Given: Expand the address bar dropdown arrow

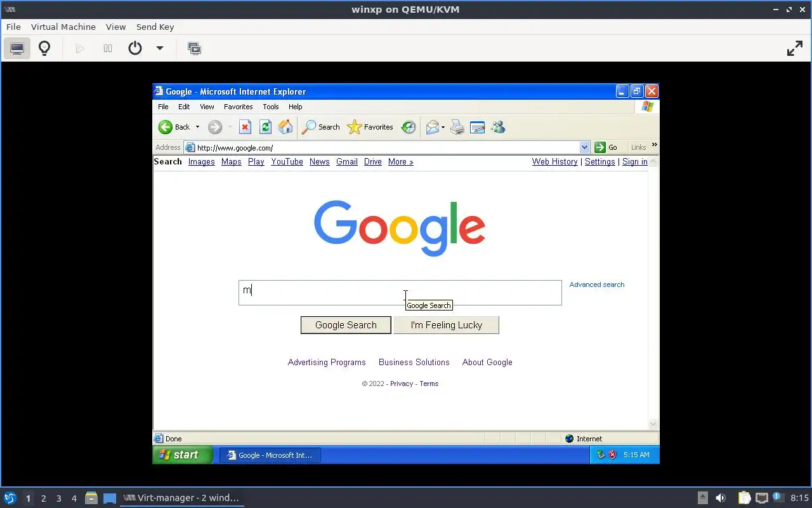Looking at the screenshot, I should 584,147.
